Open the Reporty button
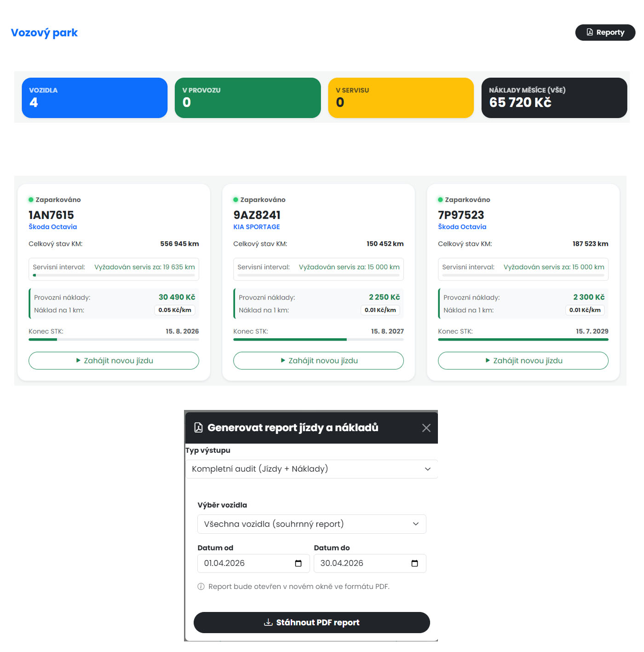Screen dimensions: 644x652 point(605,32)
